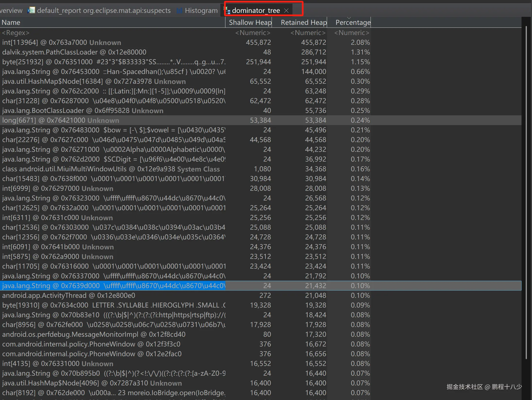This screenshot has width=532, height=400.
Task: Click Numeric filter under Retained Heap
Action: tap(308, 33)
